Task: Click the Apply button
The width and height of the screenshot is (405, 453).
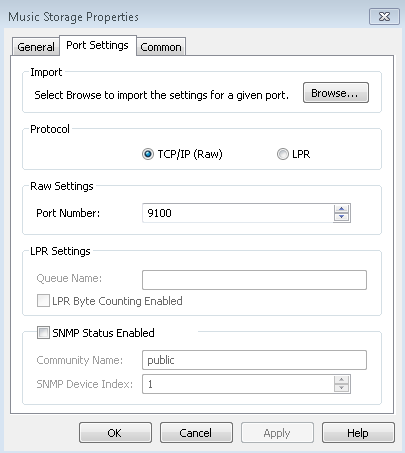Action: click(277, 433)
